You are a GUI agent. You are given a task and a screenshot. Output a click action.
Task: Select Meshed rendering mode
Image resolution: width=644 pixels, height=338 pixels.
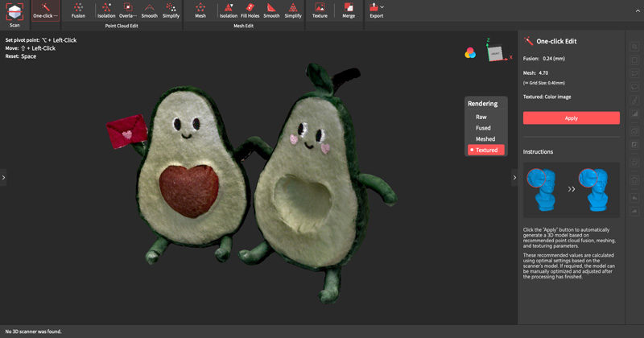(x=485, y=139)
